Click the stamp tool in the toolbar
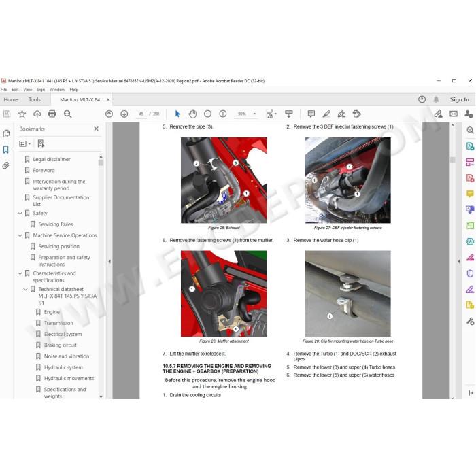Viewport: 476px width, 476px height. point(357,114)
